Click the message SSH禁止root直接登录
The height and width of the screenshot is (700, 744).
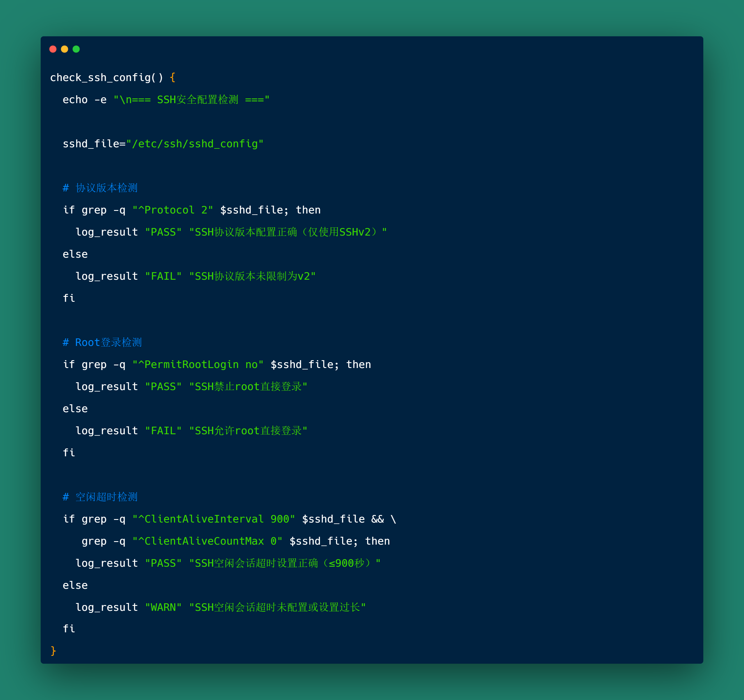[x=248, y=386]
